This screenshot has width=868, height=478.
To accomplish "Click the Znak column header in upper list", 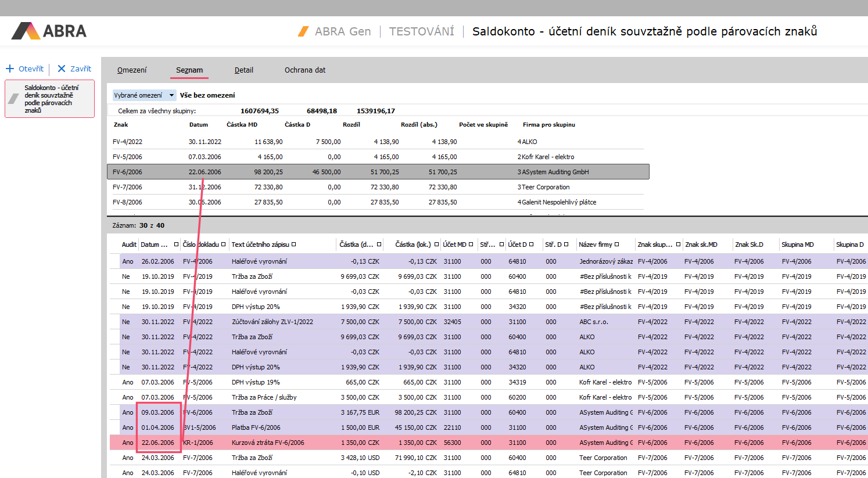I will tap(121, 124).
